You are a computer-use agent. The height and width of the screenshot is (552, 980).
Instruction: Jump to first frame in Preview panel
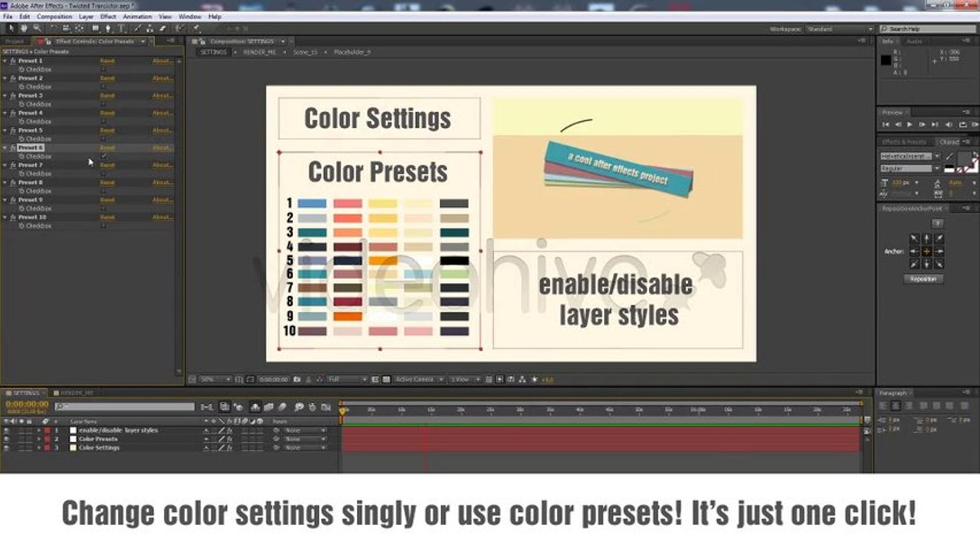886,124
